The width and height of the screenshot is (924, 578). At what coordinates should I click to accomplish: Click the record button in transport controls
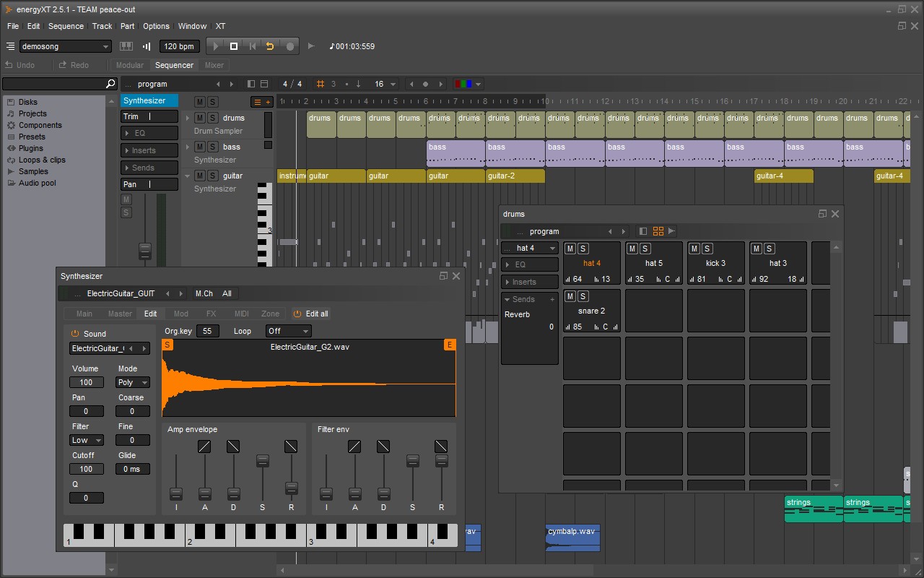pyautogui.click(x=289, y=46)
